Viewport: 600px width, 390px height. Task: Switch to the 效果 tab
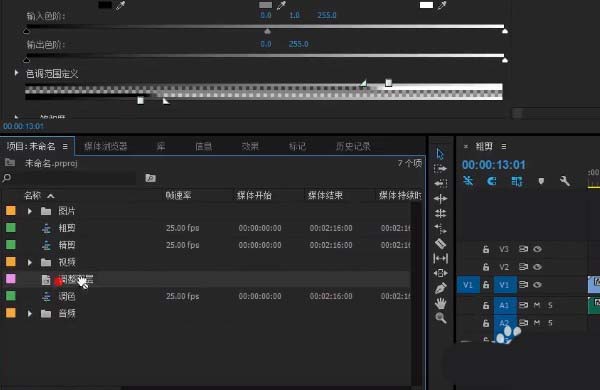pyautogui.click(x=250, y=146)
